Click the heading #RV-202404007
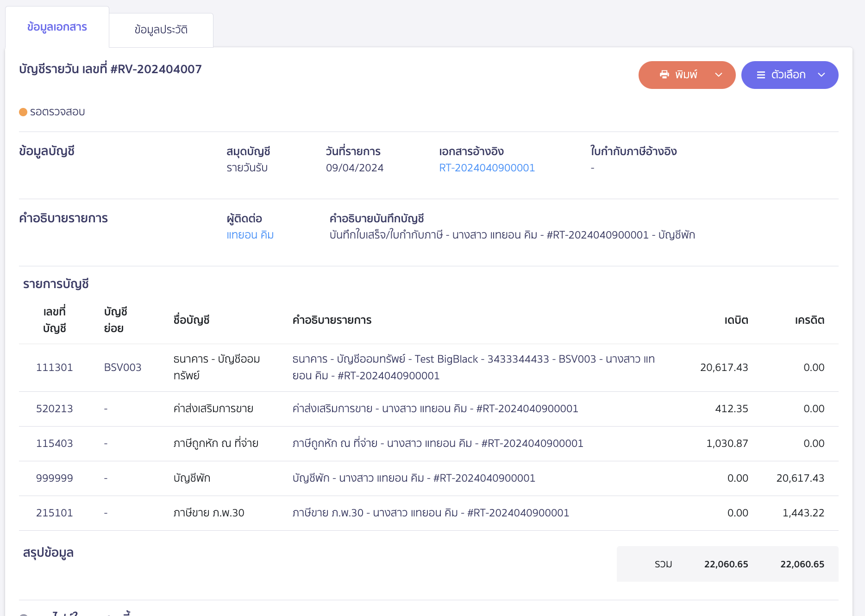Image resolution: width=865 pixels, height=616 pixels. [x=156, y=69]
